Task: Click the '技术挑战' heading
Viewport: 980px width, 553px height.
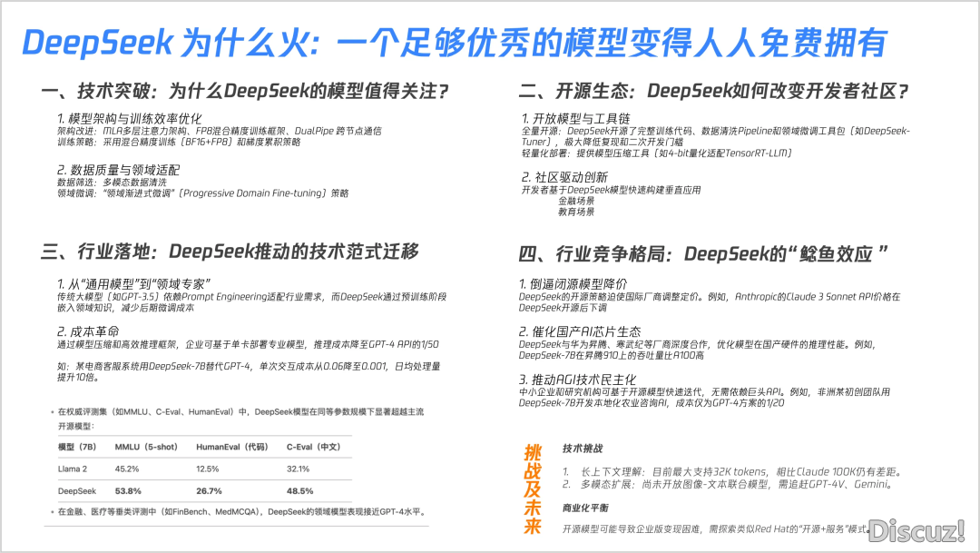Action: (x=582, y=449)
